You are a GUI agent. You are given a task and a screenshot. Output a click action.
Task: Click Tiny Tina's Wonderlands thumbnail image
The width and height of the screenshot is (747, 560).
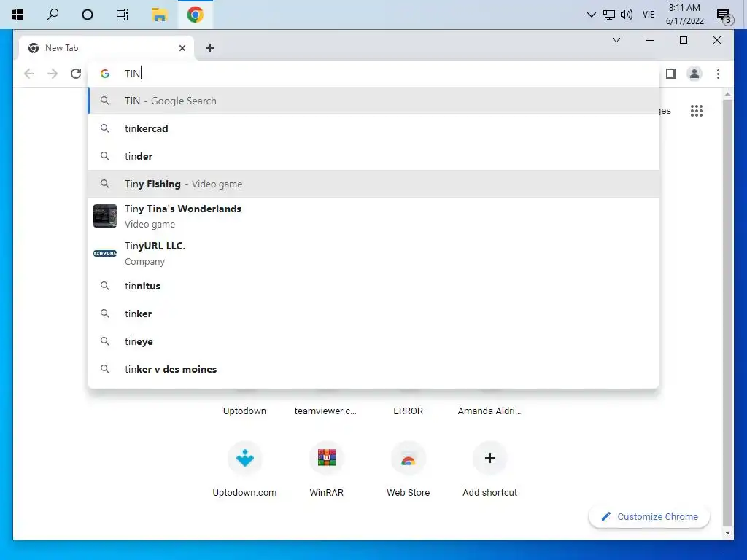click(105, 216)
